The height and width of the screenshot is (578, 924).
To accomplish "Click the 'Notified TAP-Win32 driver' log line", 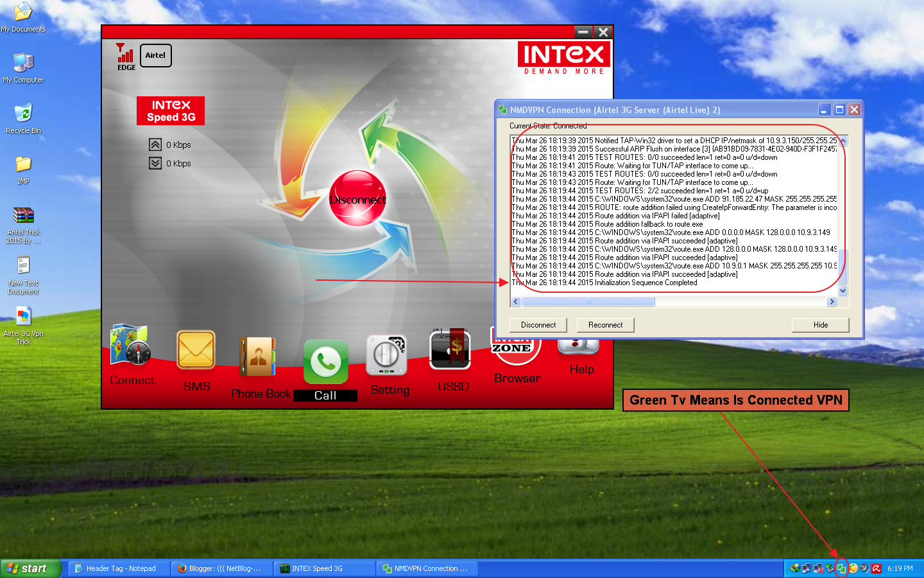I will [x=674, y=141].
